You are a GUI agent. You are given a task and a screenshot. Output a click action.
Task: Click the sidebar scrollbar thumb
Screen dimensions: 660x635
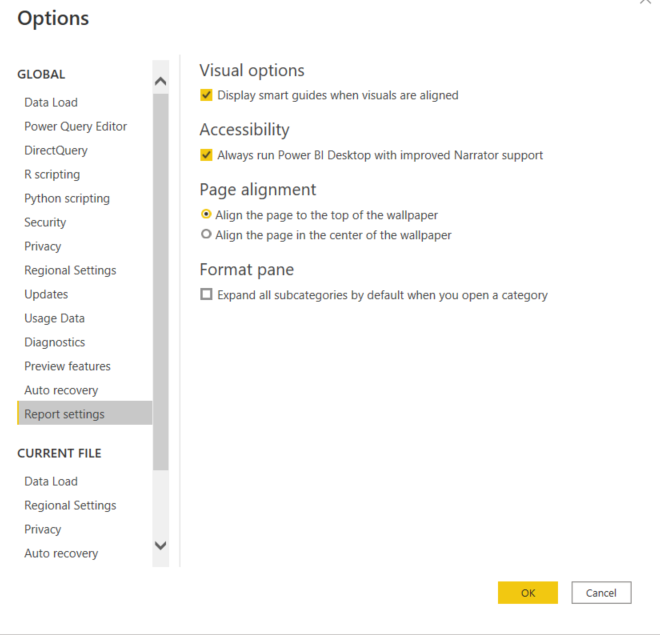(160, 281)
